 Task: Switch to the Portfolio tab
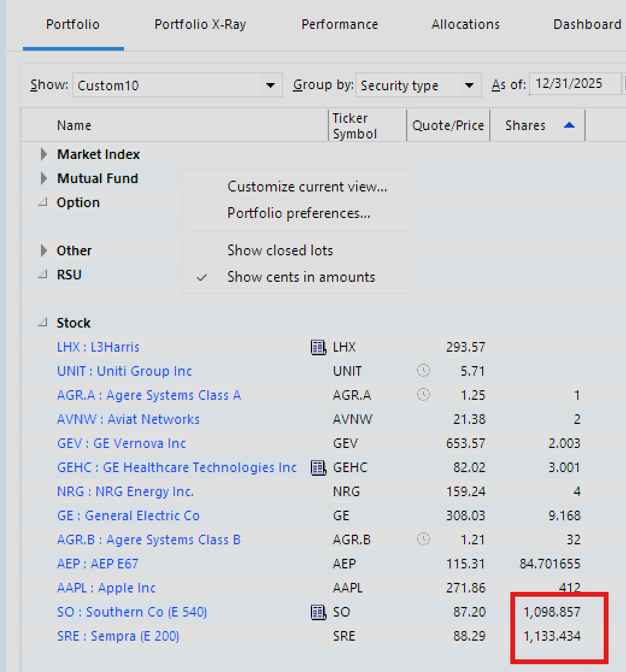[x=73, y=25]
